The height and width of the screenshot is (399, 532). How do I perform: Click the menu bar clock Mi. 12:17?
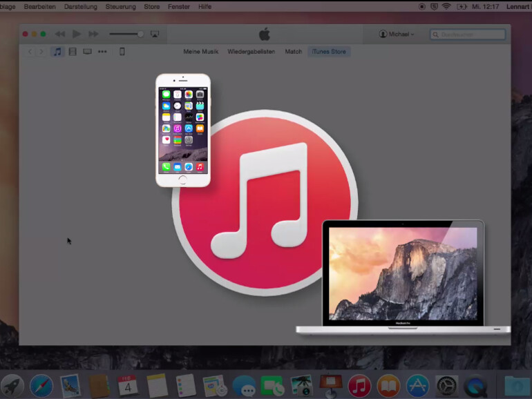click(x=485, y=6)
